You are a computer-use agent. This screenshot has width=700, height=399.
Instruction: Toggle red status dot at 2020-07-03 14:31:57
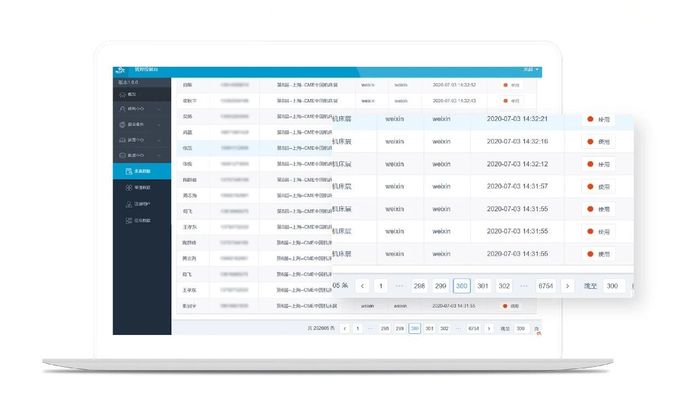pyautogui.click(x=590, y=187)
